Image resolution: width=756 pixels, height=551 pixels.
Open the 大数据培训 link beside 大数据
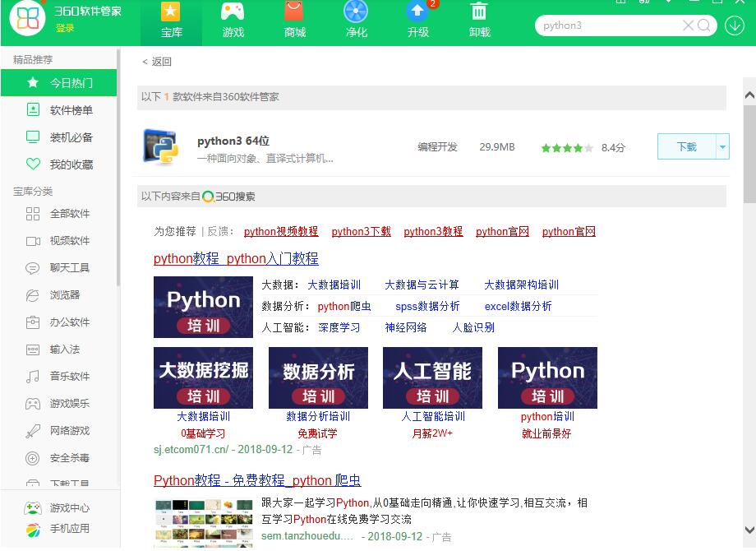click(x=334, y=285)
